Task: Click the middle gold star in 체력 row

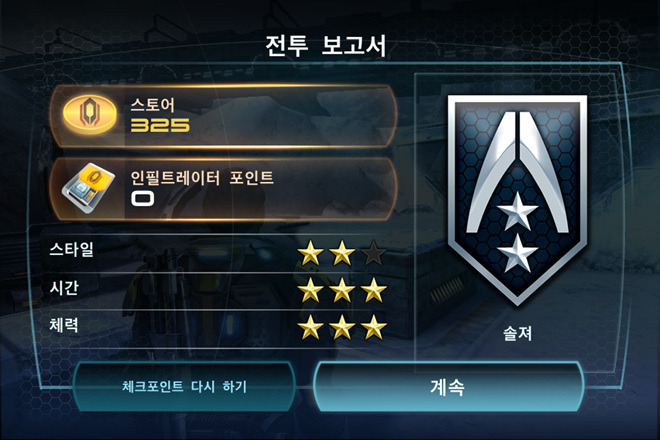Action: coord(342,327)
